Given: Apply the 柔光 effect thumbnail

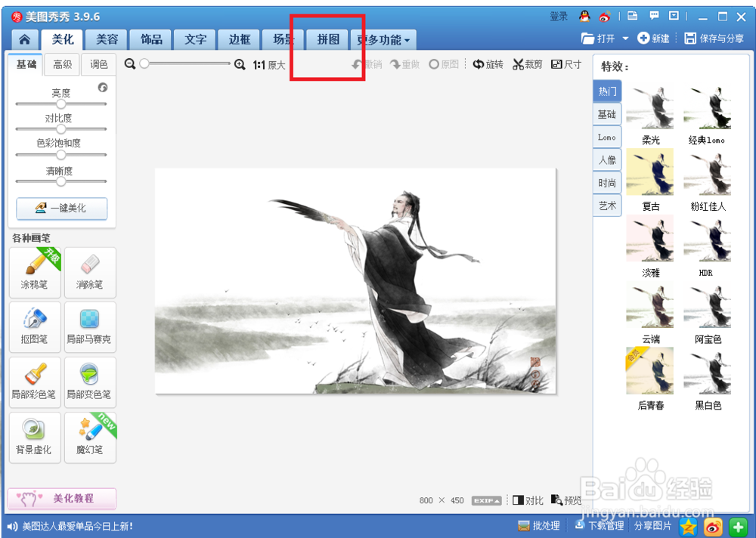Looking at the screenshot, I should coord(650,106).
